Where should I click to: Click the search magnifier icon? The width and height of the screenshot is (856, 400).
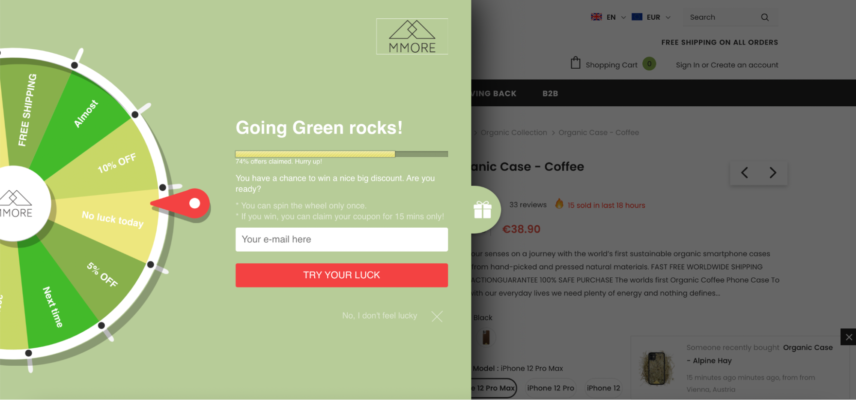coord(765,17)
